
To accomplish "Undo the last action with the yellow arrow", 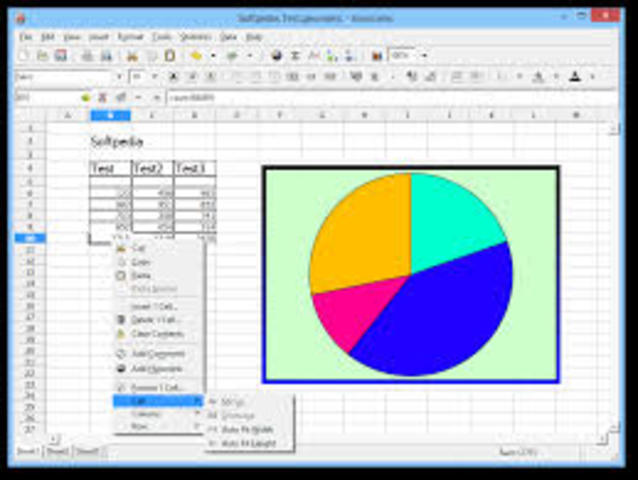I will [197, 56].
